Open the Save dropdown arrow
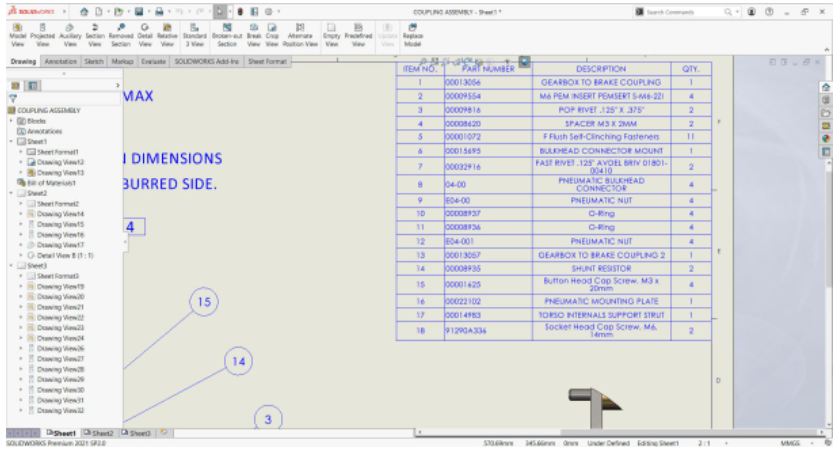Image resolution: width=838 pixels, height=457 pixels. 148,11
